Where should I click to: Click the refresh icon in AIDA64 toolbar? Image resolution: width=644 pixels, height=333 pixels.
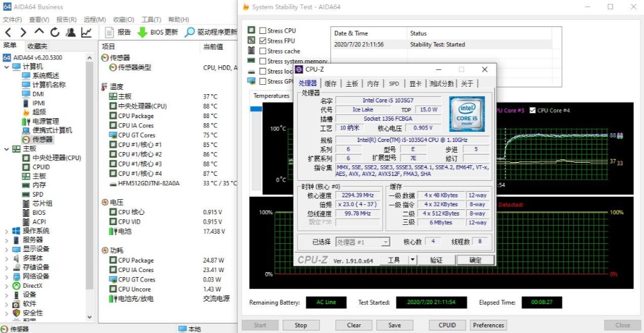pyautogui.click(x=55, y=32)
